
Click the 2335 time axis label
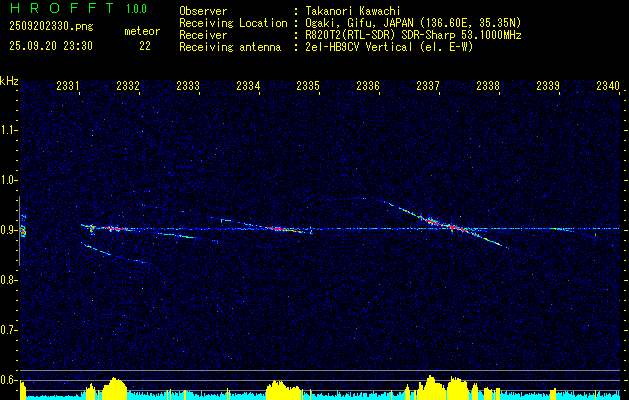click(308, 85)
